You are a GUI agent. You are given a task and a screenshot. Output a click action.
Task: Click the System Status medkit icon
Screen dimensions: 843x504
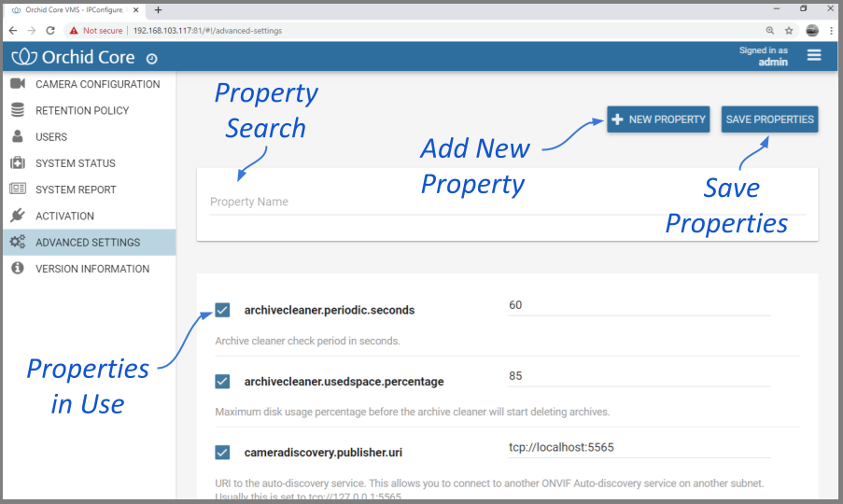[x=18, y=162]
